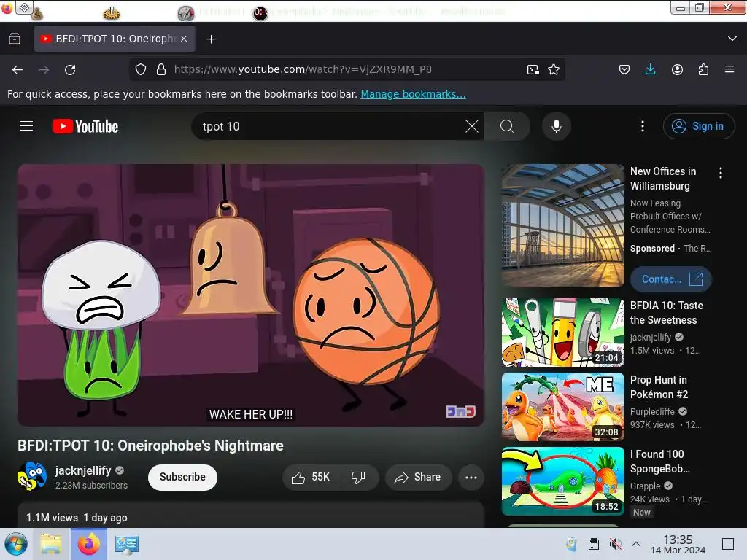Play BFDIA 10: Taste the Sweetness thumbnail

[562, 332]
